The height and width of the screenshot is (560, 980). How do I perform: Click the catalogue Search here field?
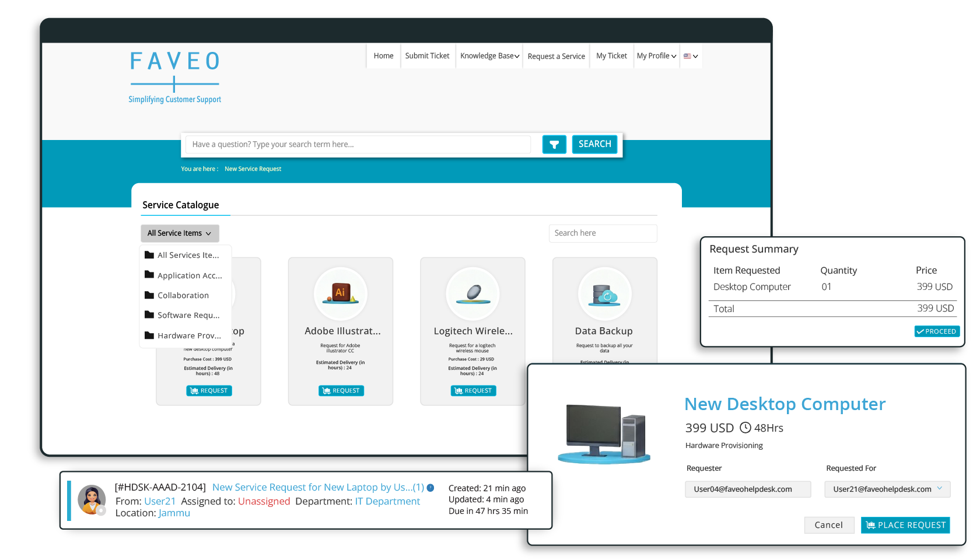point(603,233)
